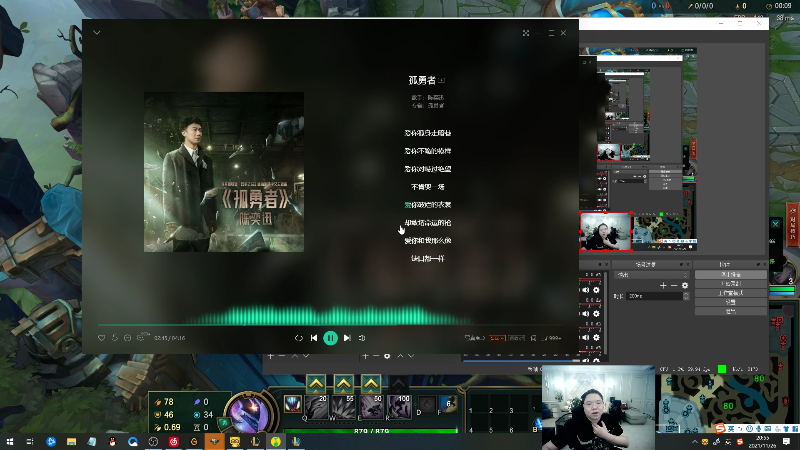Open the OBS transition type dropdown
Viewport: 800px width, 450px height.
(x=652, y=274)
